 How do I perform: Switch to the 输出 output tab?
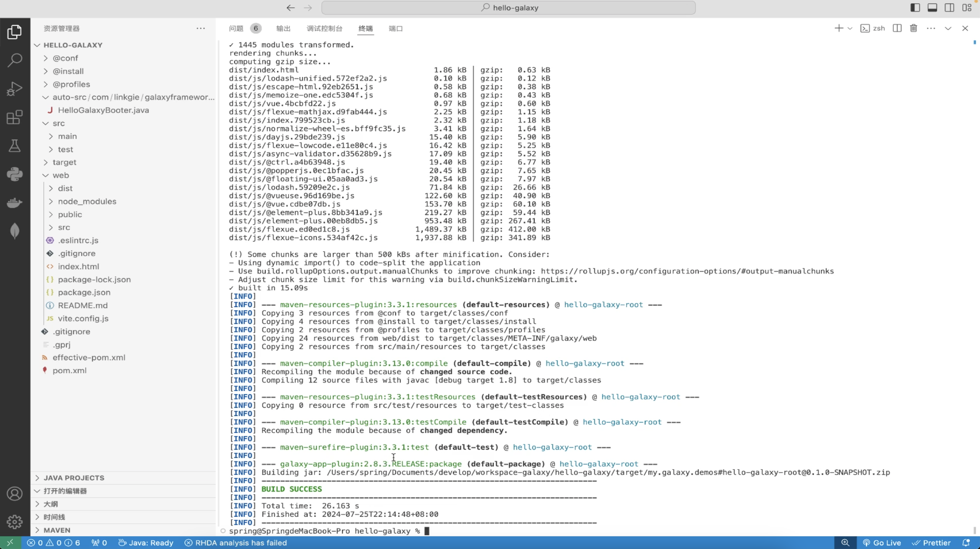(x=283, y=28)
